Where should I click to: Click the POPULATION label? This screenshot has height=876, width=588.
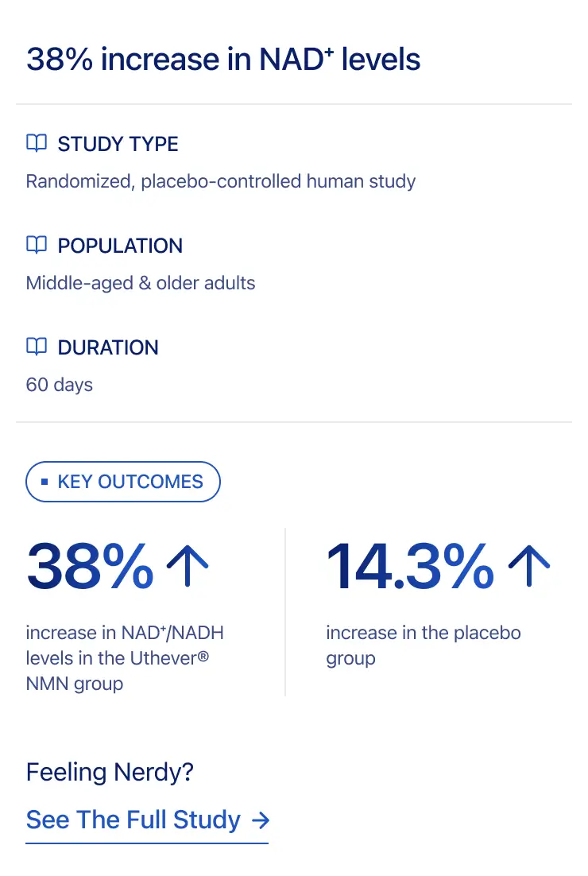(120, 246)
